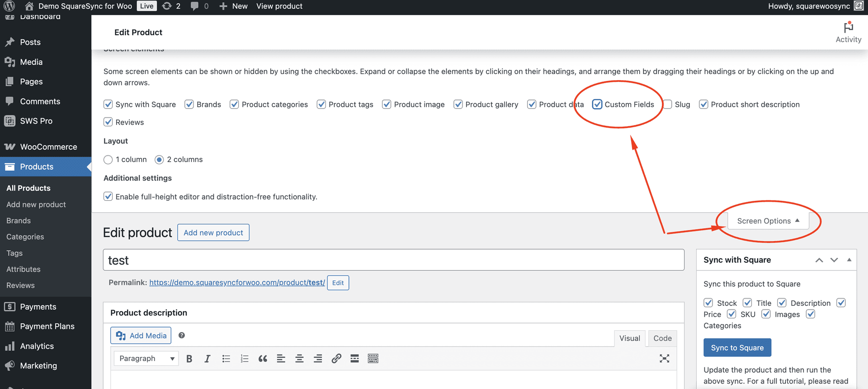Image resolution: width=868 pixels, height=389 pixels.
Task: Toggle bold formatting in editor
Action: click(x=189, y=359)
